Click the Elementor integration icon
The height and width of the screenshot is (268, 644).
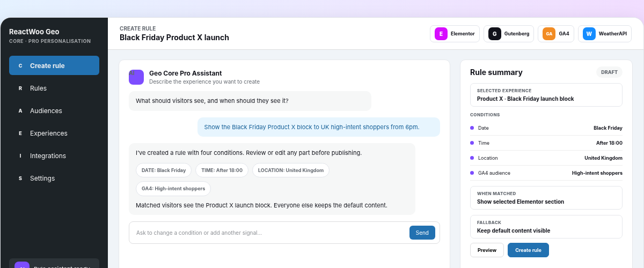click(x=441, y=34)
